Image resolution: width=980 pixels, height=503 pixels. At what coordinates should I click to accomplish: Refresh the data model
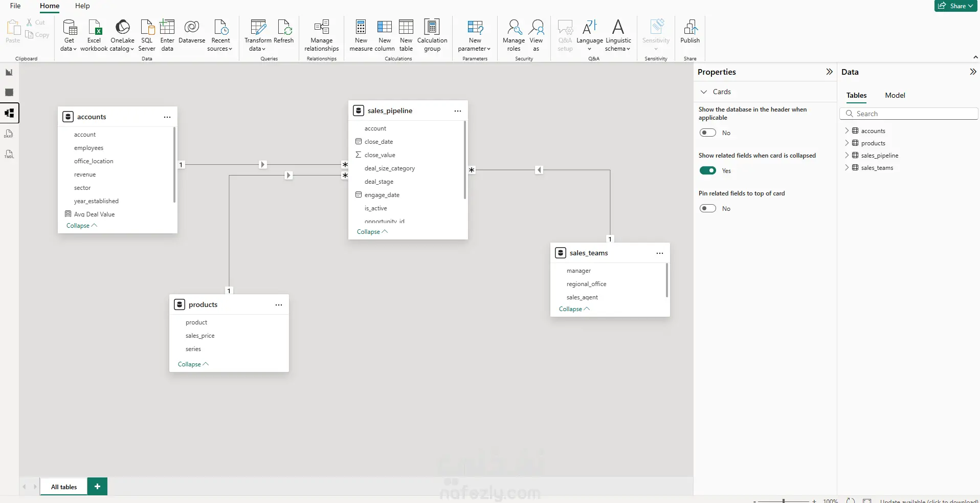pos(284,32)
